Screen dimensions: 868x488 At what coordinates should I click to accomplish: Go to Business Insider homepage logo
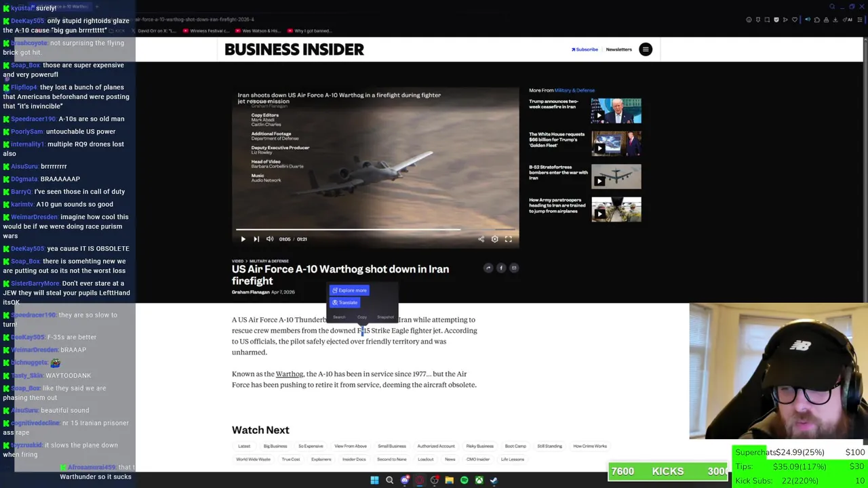click(294, 49)
